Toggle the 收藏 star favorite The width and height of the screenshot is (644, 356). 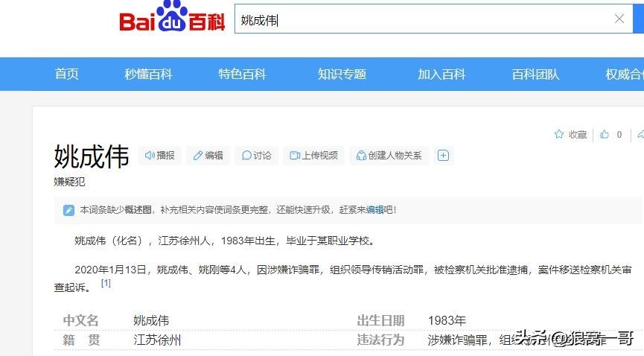click(570, 135)
